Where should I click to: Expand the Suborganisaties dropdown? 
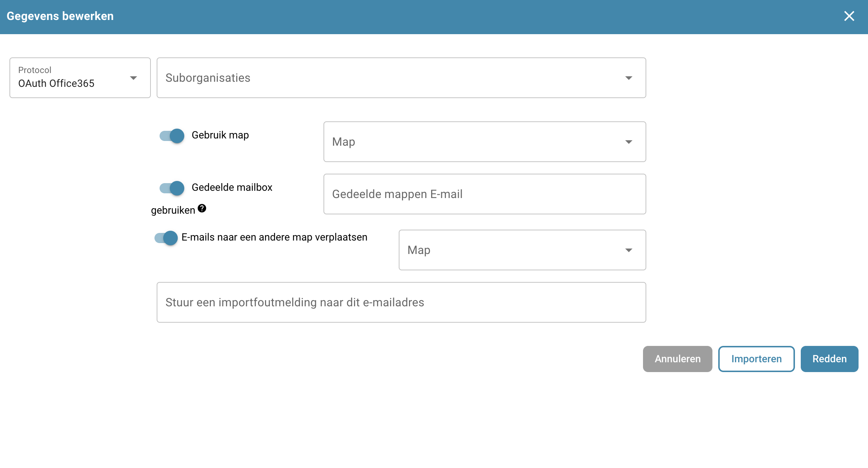[401, 78]
